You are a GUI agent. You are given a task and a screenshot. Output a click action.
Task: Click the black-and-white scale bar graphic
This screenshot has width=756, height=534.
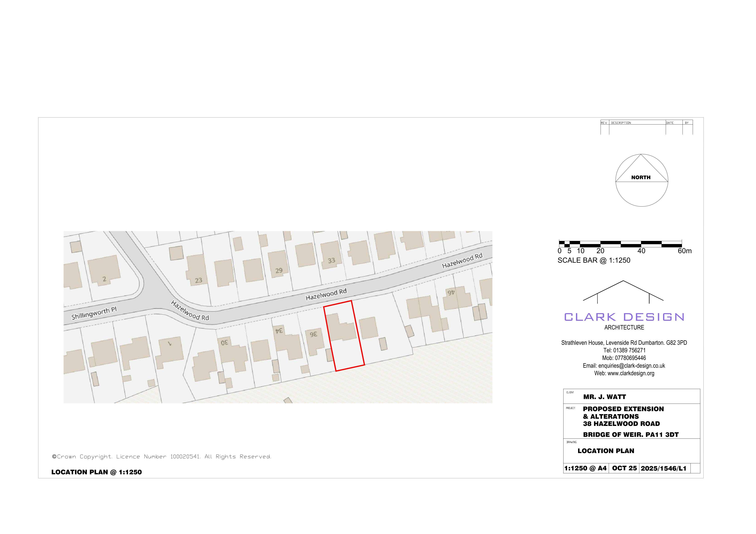620,243
